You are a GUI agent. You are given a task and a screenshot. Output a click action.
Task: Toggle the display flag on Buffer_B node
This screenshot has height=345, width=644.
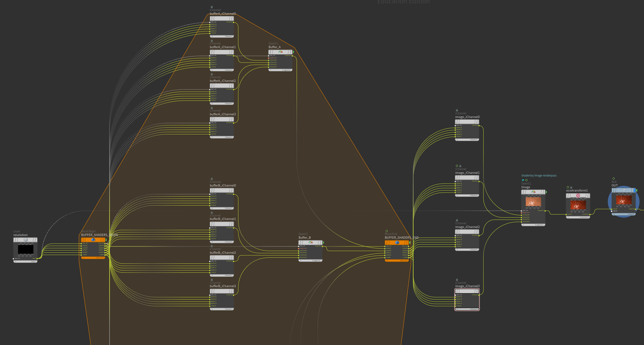point(321,242)
